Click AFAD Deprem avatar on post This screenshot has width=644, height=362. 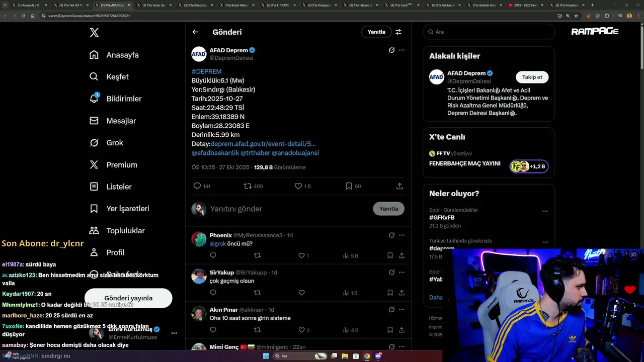pos(199,54)
